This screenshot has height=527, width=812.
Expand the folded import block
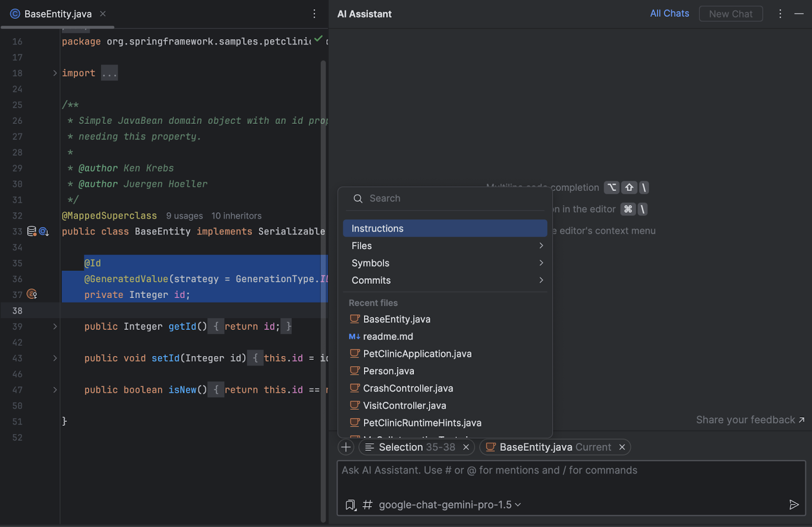click(x=55, y=73)
